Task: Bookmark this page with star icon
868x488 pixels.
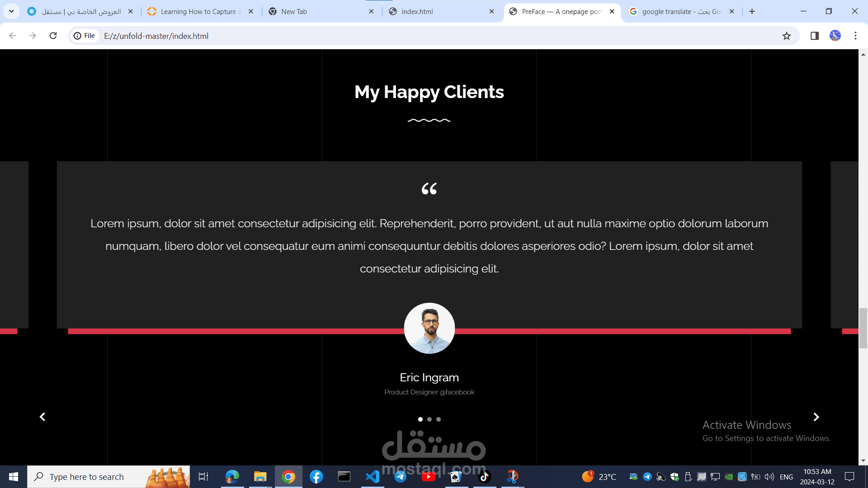Action: point(787,36)
